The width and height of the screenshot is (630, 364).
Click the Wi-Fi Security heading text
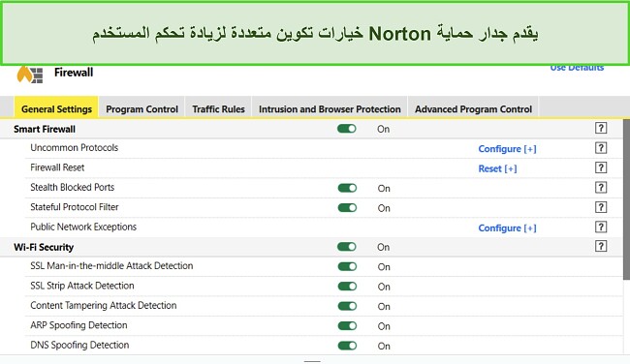(44, 247)
